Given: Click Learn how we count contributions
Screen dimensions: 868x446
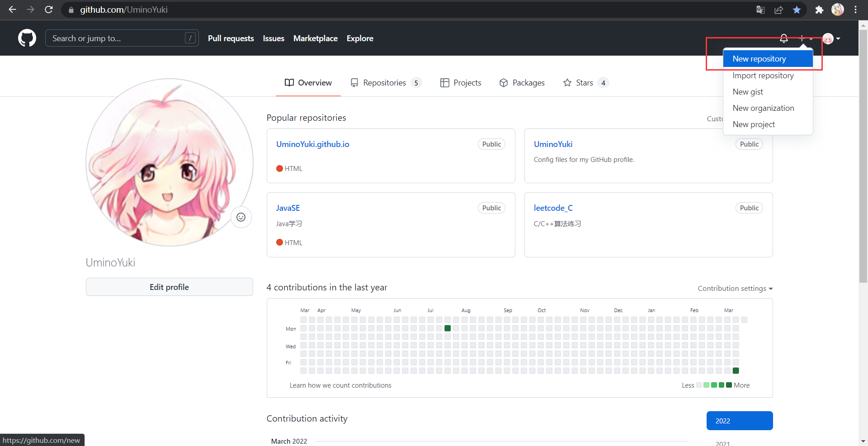Looking at the screenshot, I should pos(340,385).
